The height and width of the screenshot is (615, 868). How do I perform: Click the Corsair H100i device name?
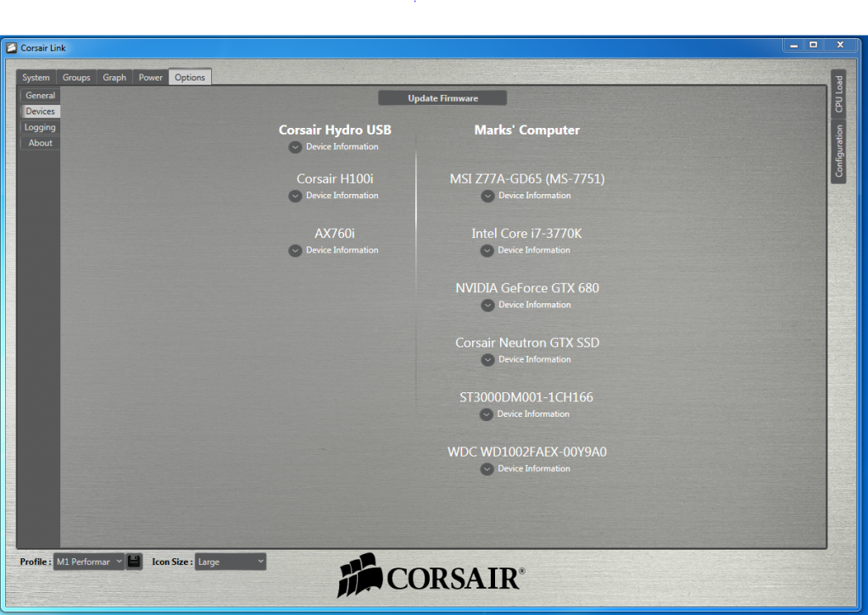(335, 179)
